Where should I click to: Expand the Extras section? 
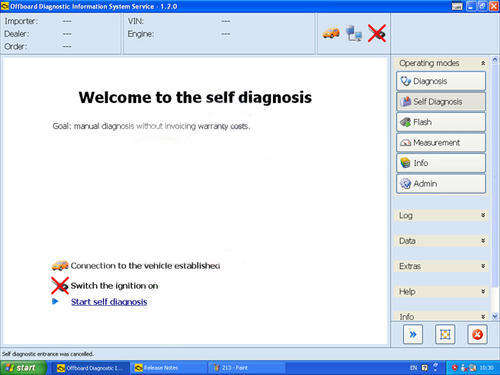(x=483, y=266)
